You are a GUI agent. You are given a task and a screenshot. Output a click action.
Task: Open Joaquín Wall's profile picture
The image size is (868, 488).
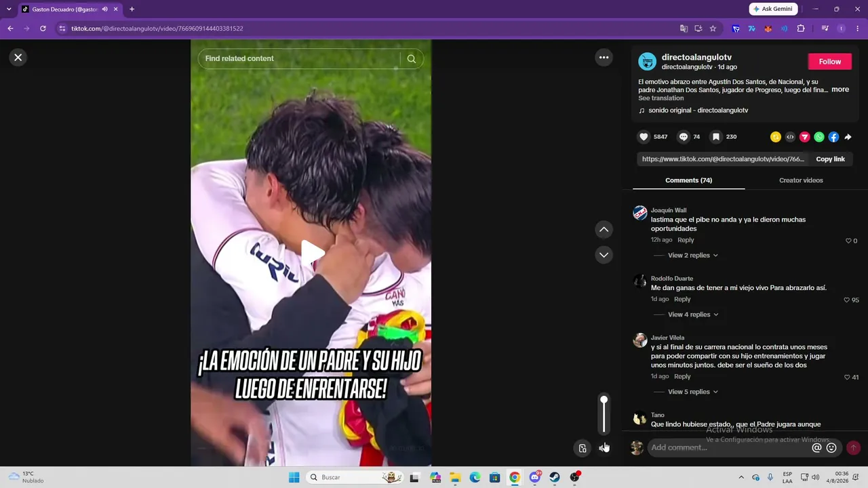640,213
